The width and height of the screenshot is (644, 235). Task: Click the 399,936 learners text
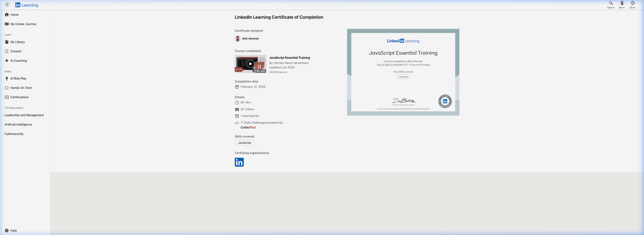(278, 72)
